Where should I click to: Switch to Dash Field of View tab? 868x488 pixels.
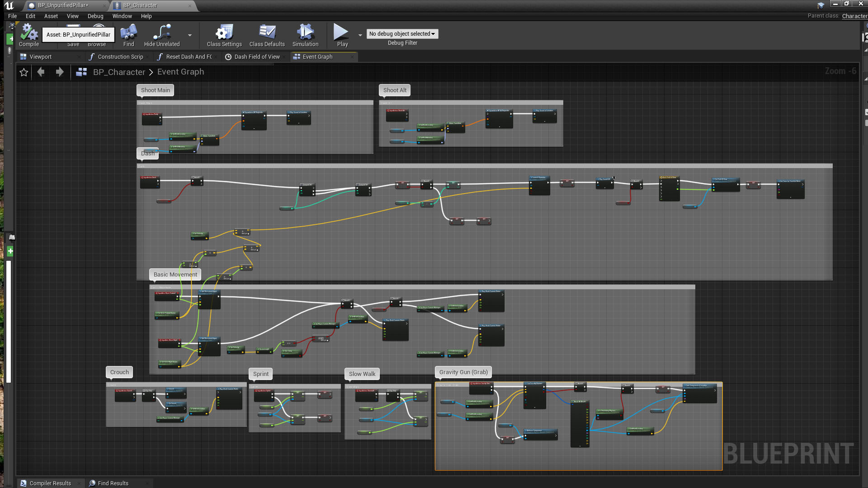(x=256, y=57)
